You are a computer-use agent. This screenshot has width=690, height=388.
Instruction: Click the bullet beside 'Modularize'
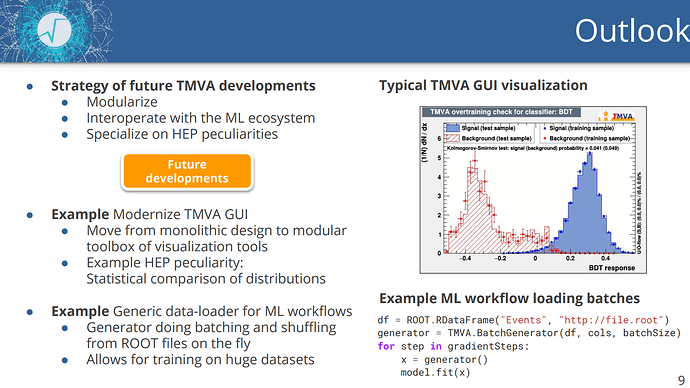click(x=65, y=103)
